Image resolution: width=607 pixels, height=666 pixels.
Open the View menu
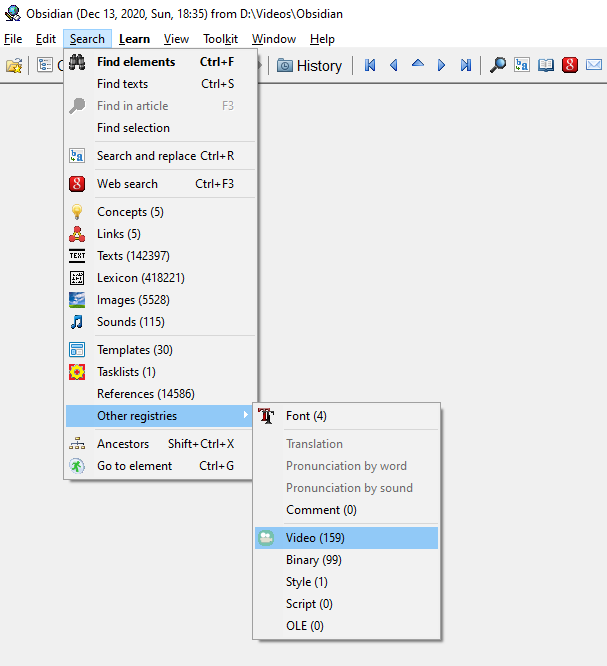(x=176, y=39)
